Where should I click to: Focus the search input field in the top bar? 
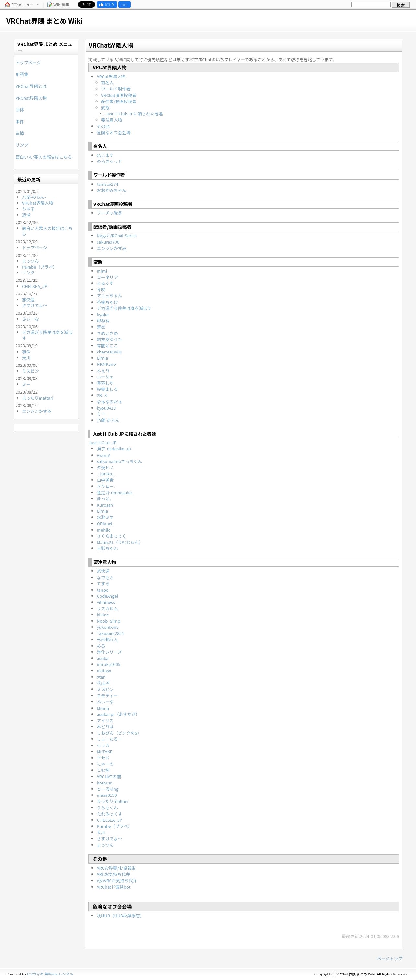[371, 5]
